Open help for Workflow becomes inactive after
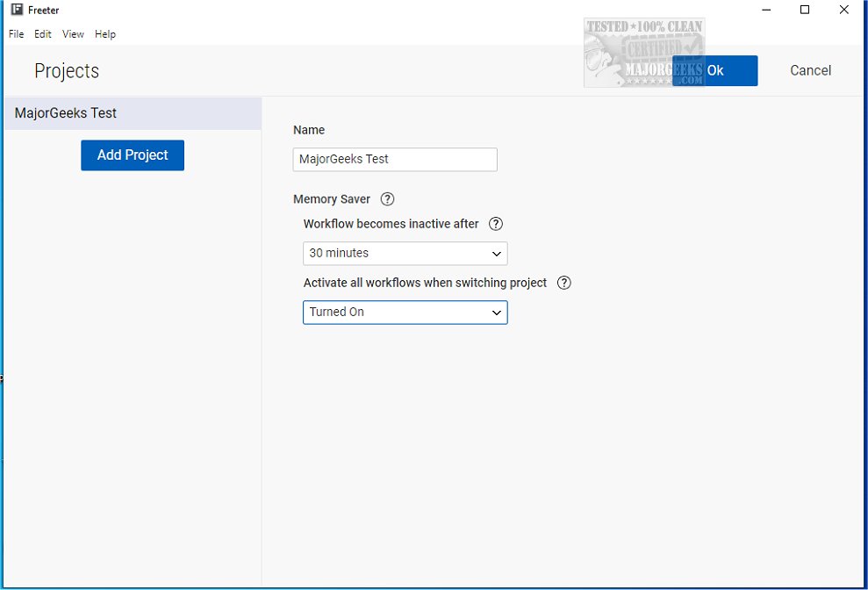This screenshot has width=868, height=590. pyautogui.click(x=496, y=224)
